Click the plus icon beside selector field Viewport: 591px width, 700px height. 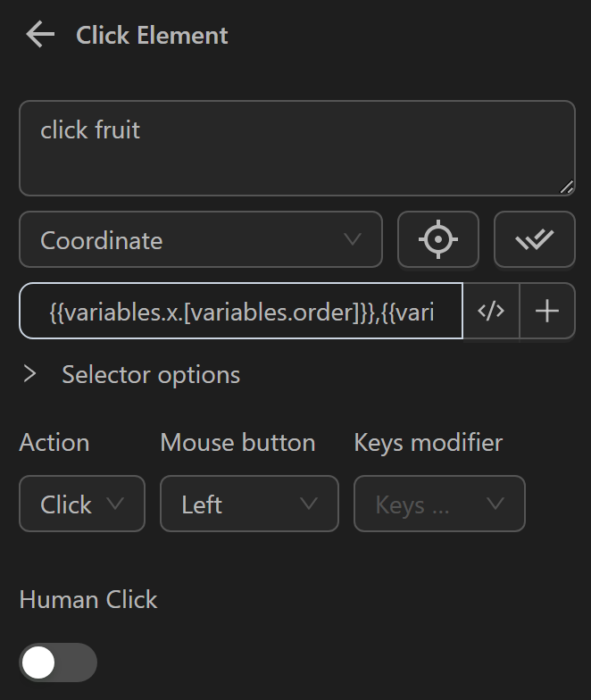(x=547, y=311)
